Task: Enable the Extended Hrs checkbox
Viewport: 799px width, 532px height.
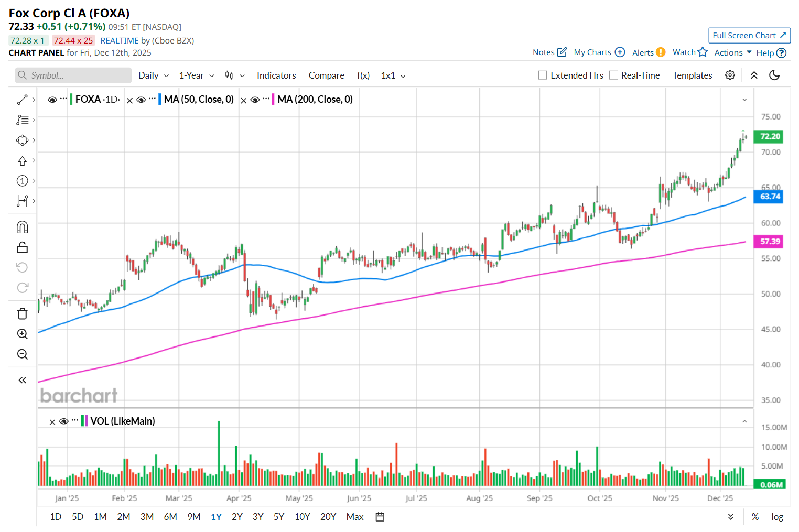Action: pyautogui.click(x=543, y=75)
